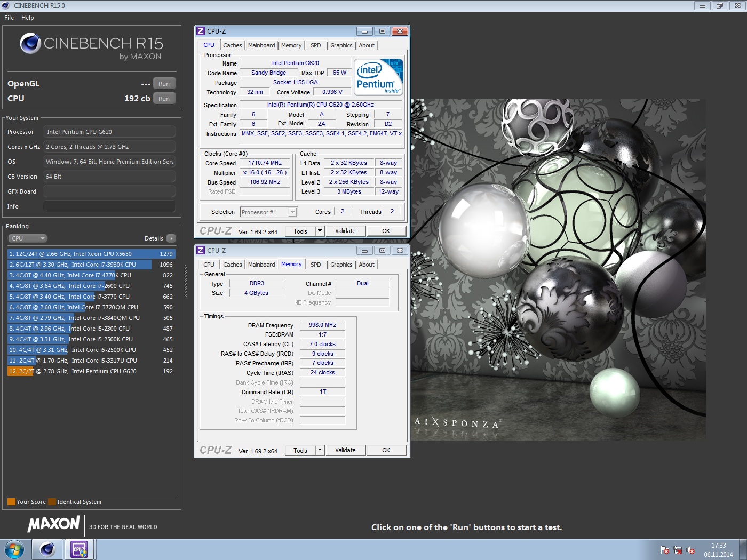
Task: Click Validate in lower CPU-Z window
Action: (345, 450)
